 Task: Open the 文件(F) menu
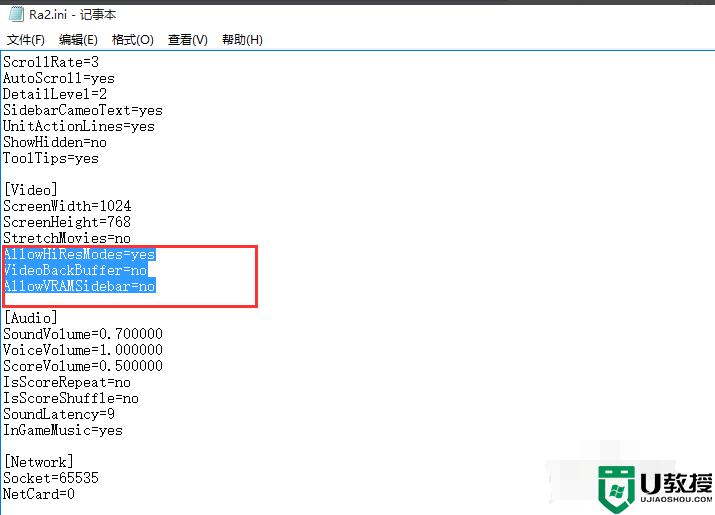pos(26,40)
